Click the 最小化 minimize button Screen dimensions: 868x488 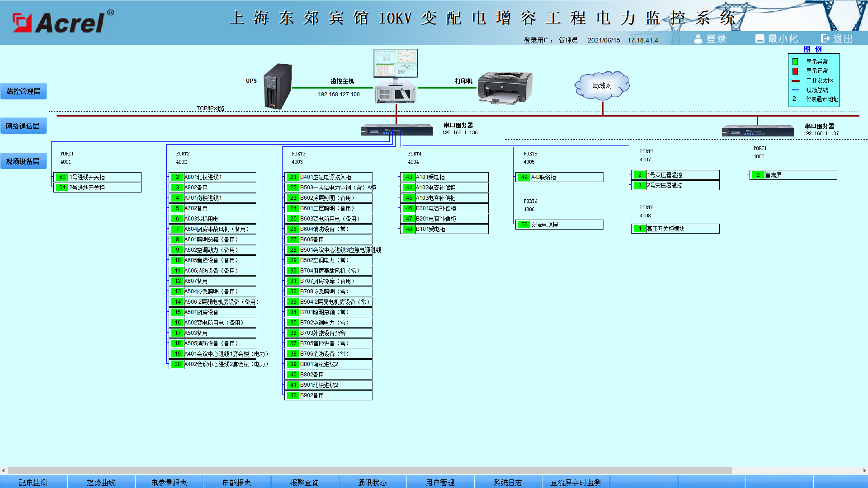[x=777, y=39]
